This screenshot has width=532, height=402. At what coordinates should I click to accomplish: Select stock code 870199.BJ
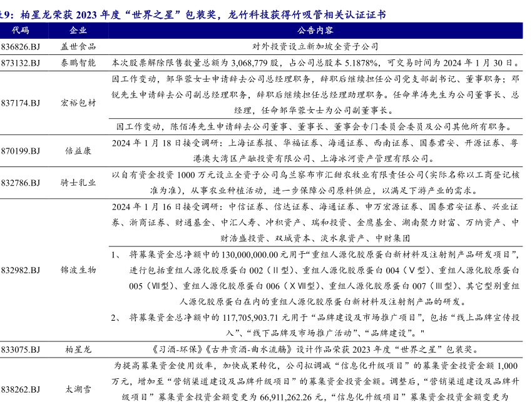pyautogui.click(x=21, y=151)
